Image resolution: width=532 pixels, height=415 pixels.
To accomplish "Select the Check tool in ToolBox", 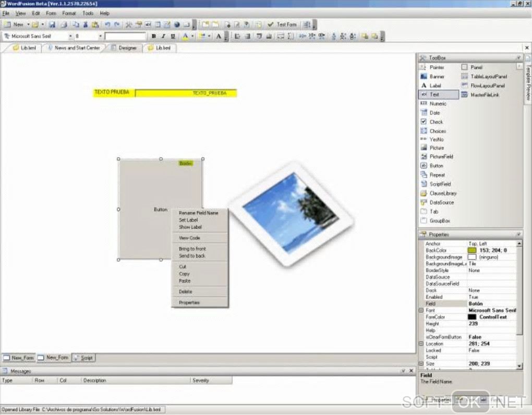I will (432, 121).
